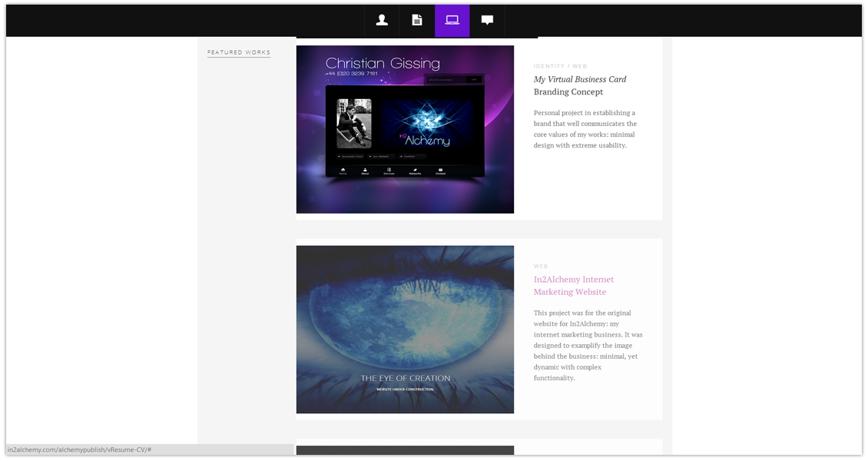Open the profile section via person icon

[382, 21]
